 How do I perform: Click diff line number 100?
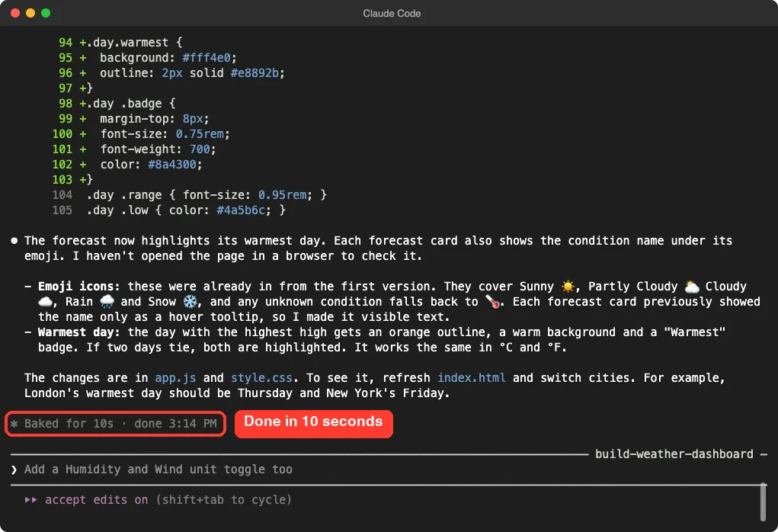[62, 134]
